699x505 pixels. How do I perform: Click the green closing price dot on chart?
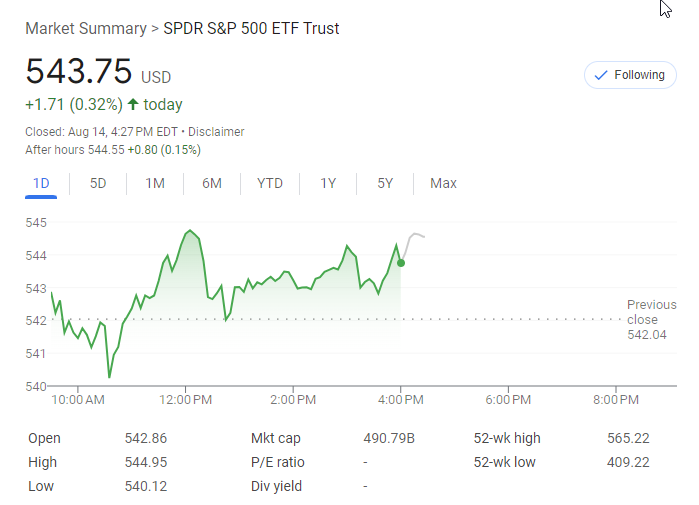[x=401, y=263]
